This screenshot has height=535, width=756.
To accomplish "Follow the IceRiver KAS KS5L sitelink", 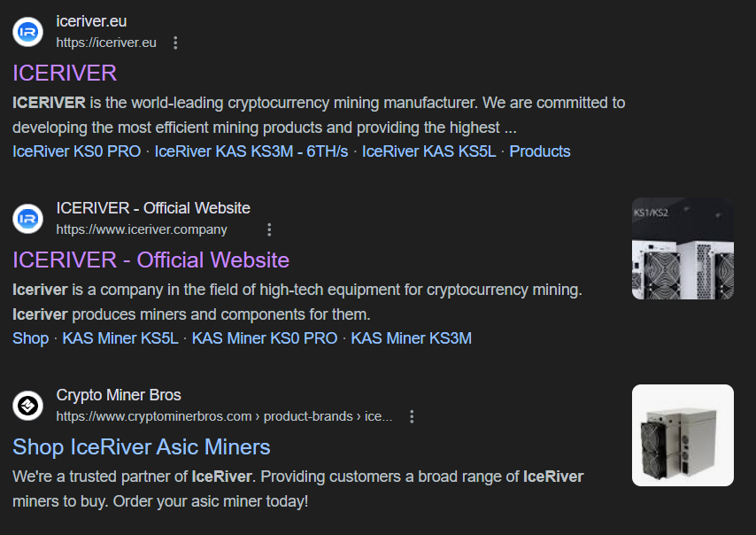I will [x=428, y=151].
